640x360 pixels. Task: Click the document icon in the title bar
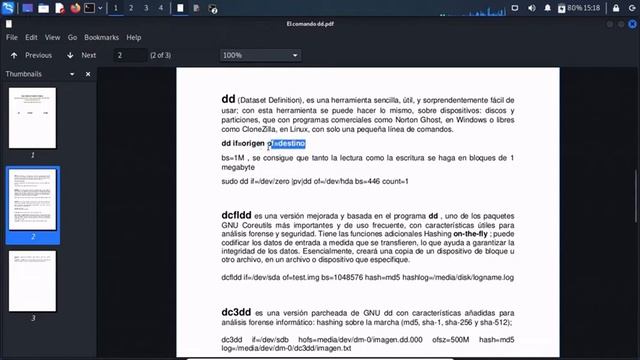9,24
